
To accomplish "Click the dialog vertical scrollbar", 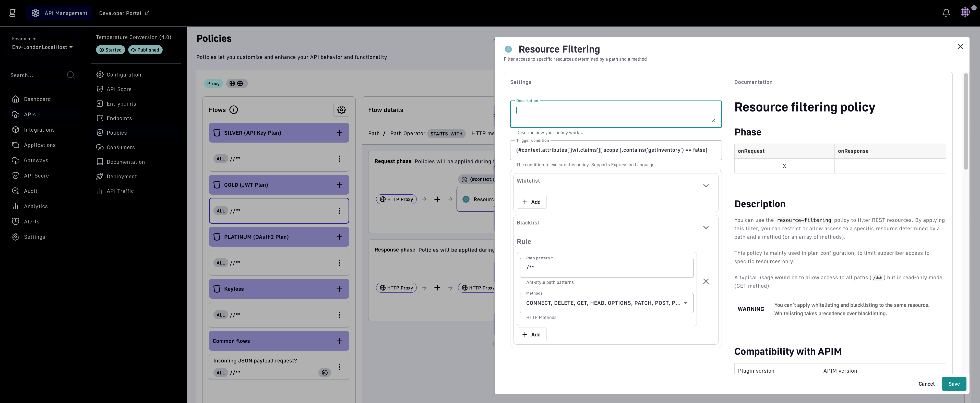I will click(965, 122).
